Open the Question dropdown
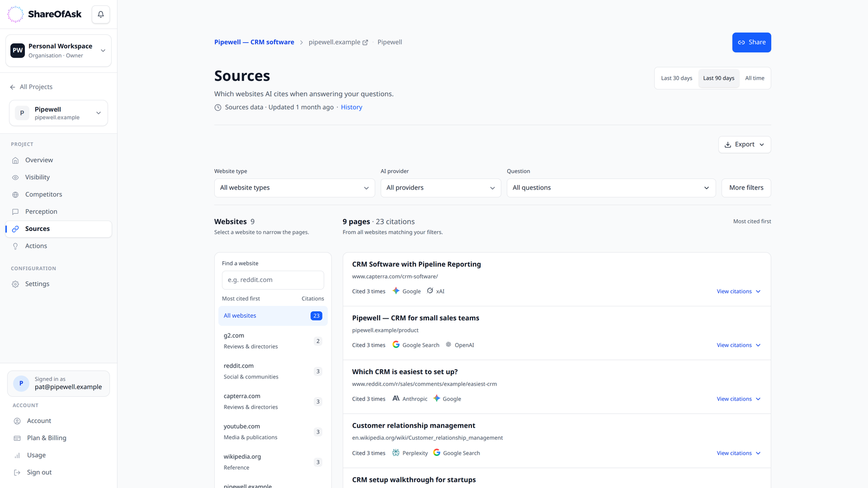868x488 pixels. (611, 188)
